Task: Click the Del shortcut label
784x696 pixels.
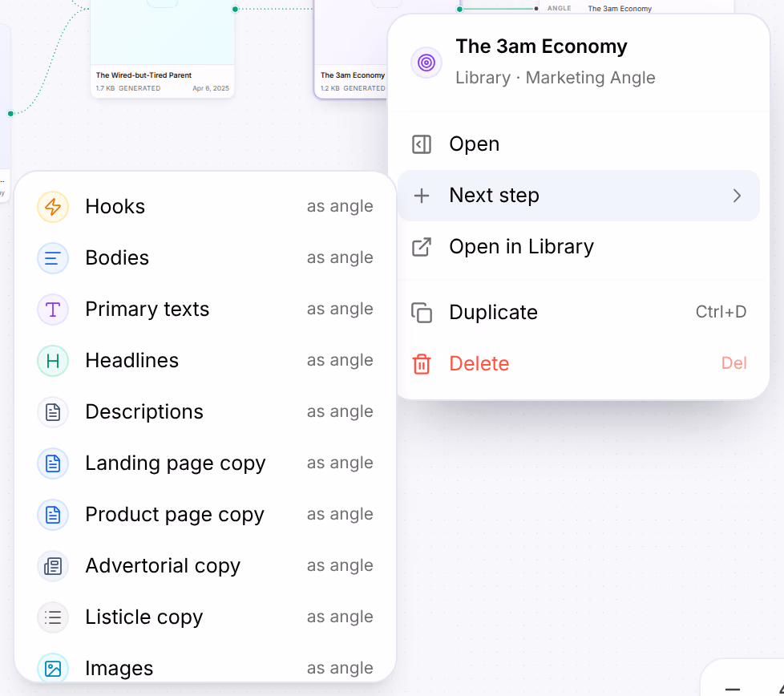Action: (734, 363)
